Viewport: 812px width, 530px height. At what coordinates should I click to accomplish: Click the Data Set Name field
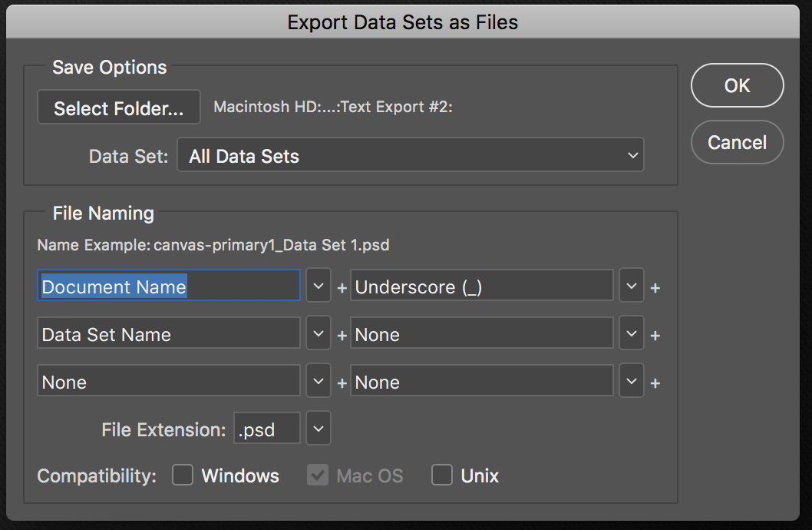click(168, 334)
